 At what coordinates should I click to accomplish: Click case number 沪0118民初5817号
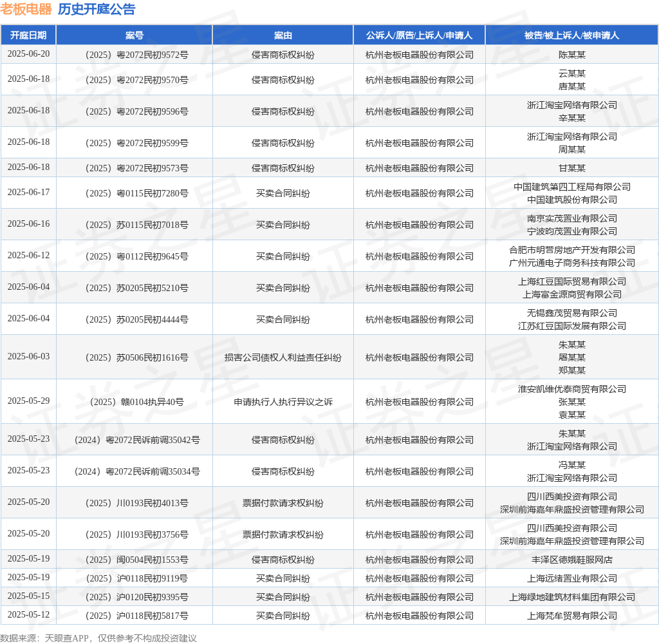tap(136, 616)
